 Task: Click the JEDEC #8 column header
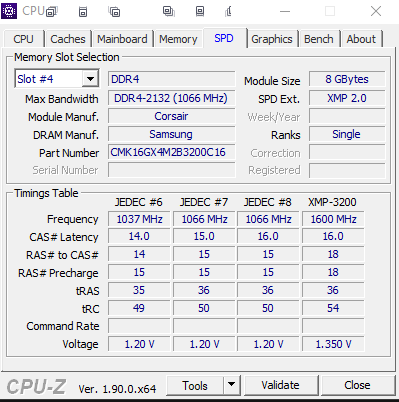pyautogui.click(x=268, y=202)
